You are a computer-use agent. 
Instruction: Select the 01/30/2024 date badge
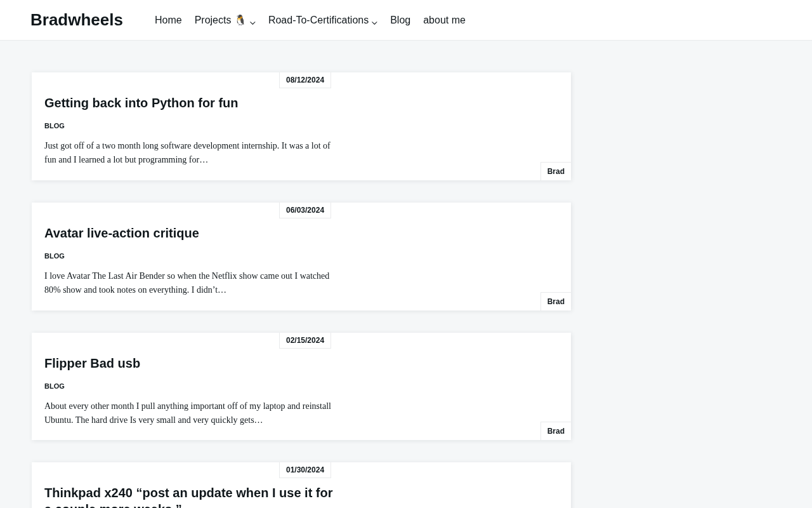305,470
